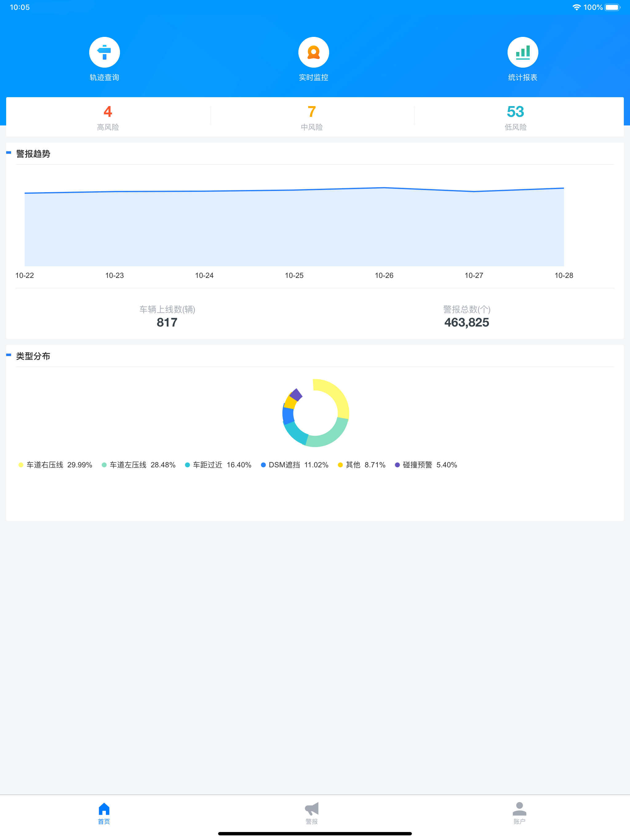Toggle the 其他 legend item
The width and height of the screenshot is (630, 840).
(362, 465)
